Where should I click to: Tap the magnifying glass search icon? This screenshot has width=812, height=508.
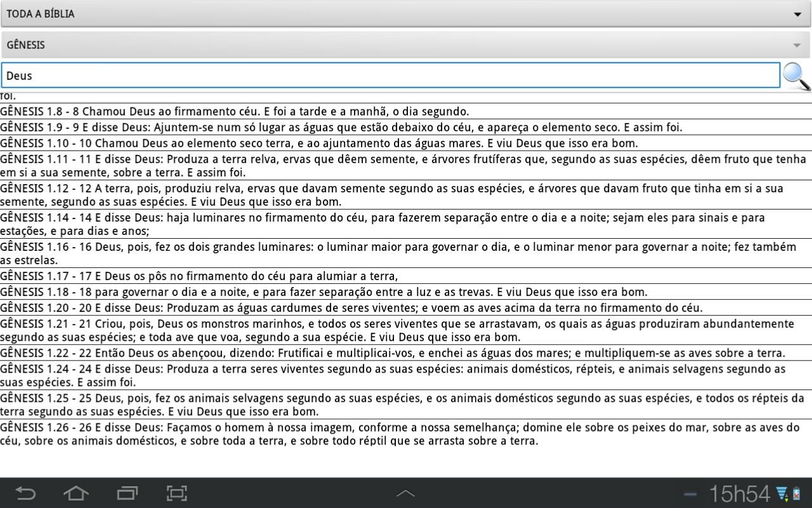pos(797,76)
